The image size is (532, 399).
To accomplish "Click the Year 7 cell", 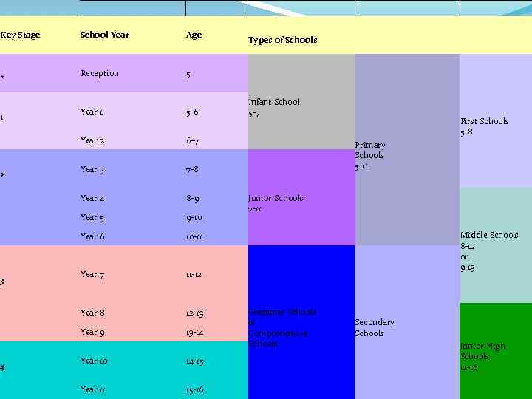I will (92, 274).
